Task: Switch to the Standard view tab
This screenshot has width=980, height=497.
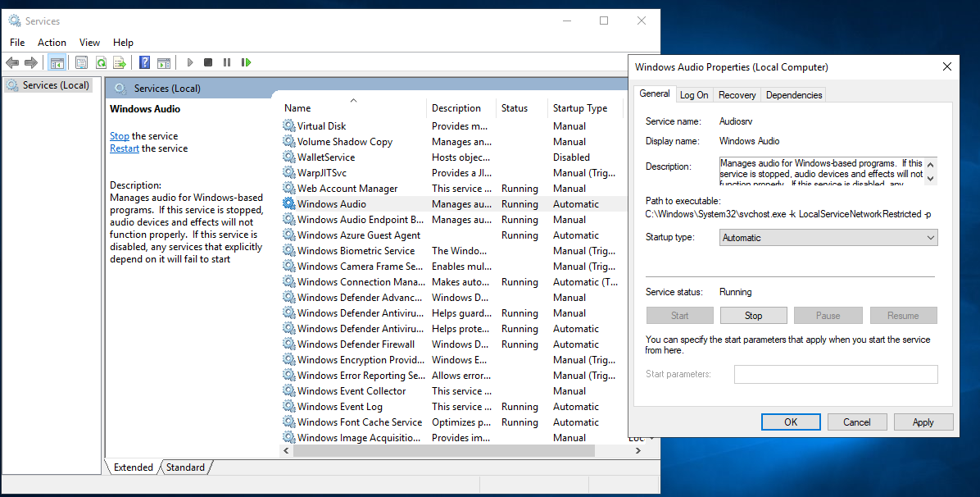Action: click(186, 467)
